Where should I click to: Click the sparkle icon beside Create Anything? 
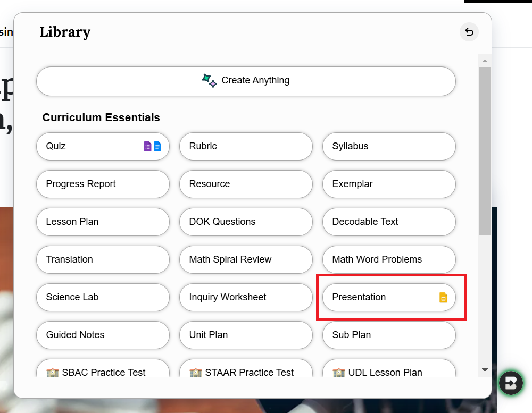tap(209, 81)
